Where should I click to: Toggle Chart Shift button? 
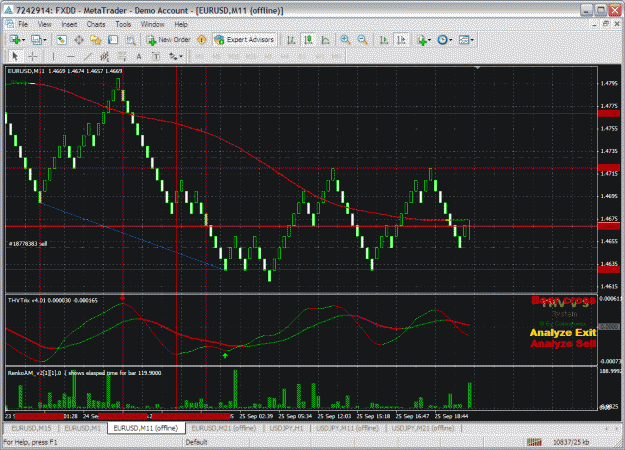401,40
